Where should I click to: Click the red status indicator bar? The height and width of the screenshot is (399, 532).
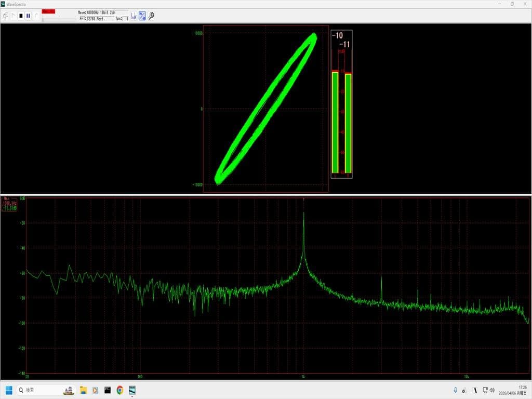(48, 11)
